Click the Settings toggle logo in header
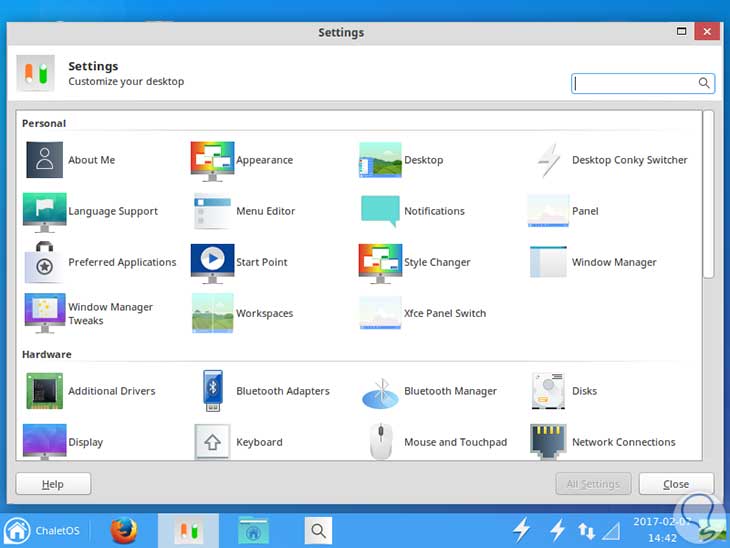This screenshot has height=548, width=730. tap(35, 73)
